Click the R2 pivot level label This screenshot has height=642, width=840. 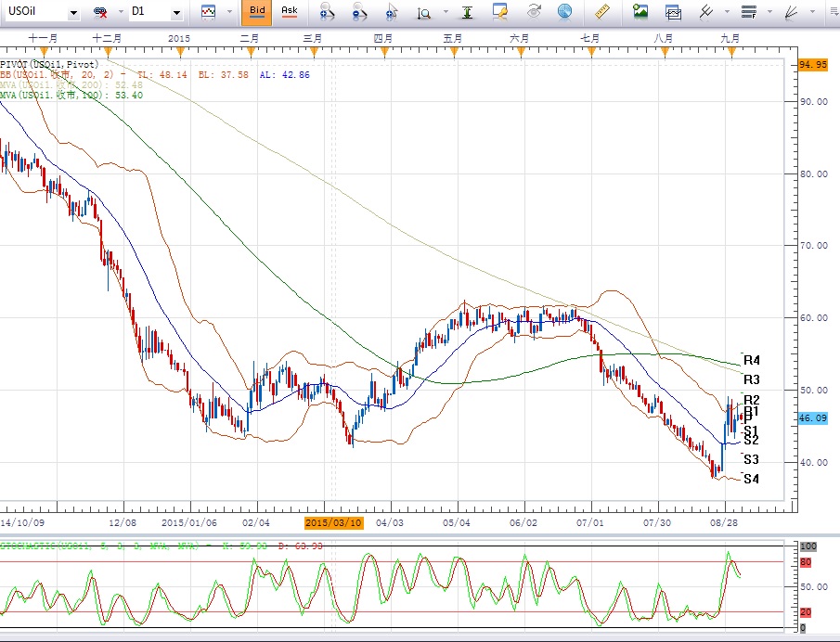click(x=752, y=400)
